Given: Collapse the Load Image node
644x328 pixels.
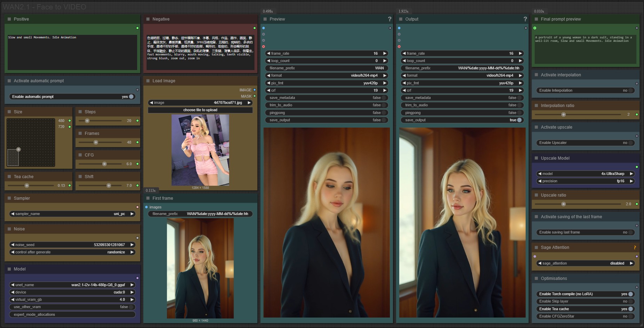Looking at the screenshot, I should pos(148,81).
